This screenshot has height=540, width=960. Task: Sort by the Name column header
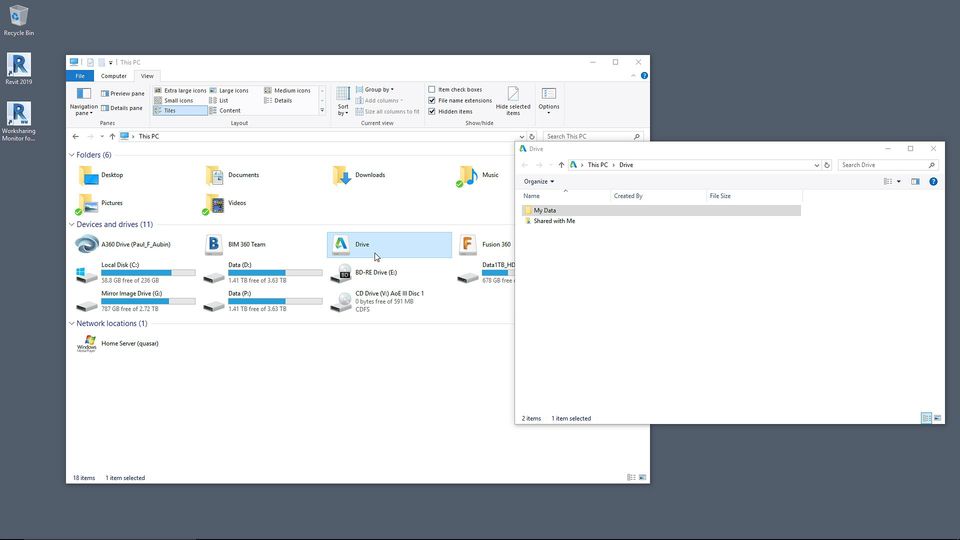click(565, 196)
